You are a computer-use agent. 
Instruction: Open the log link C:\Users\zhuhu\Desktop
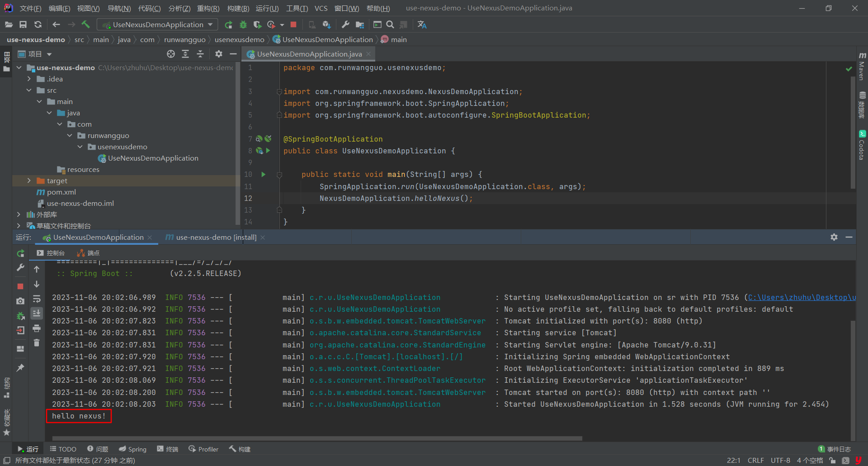(802, 297)
